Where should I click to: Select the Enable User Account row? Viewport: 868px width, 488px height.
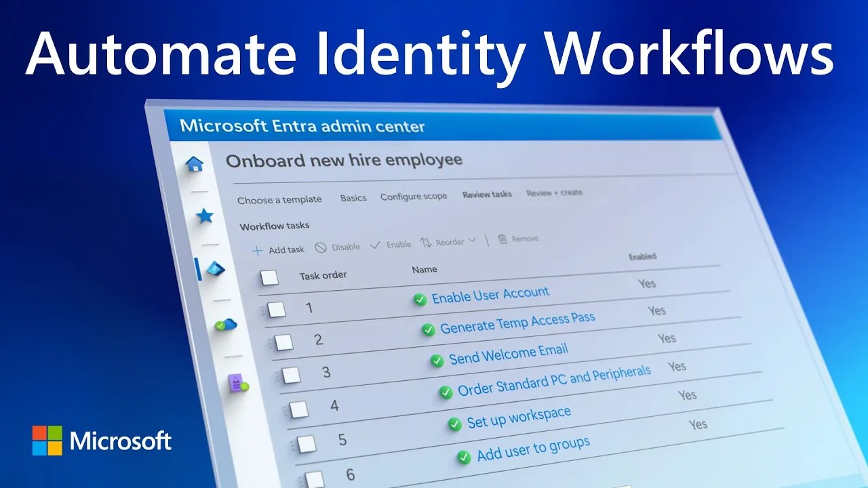tap(491, 293)
